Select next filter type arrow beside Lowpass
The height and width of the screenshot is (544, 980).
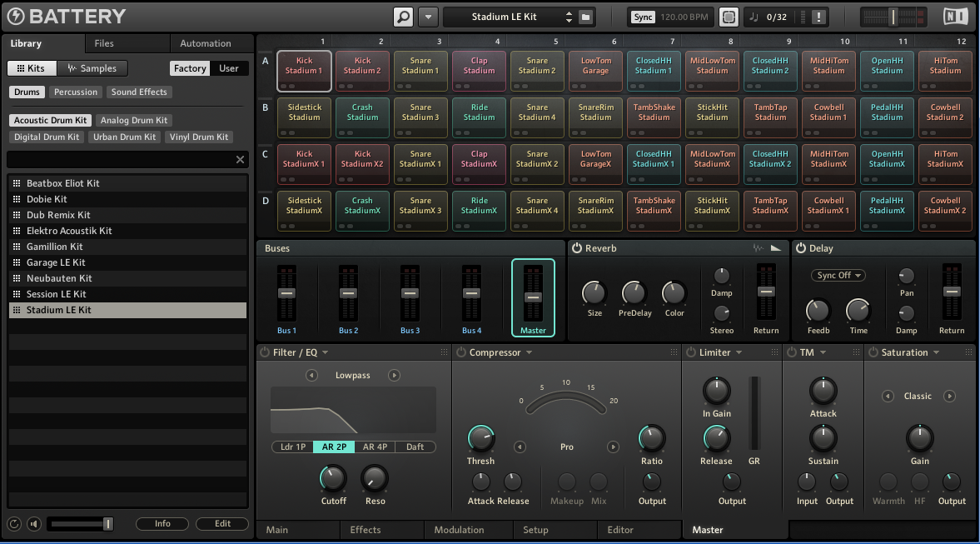[394, 375]
